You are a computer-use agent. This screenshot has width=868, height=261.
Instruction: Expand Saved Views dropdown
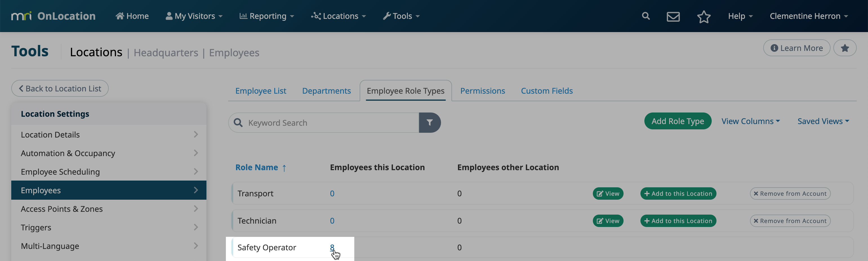[x=823, y=121]
